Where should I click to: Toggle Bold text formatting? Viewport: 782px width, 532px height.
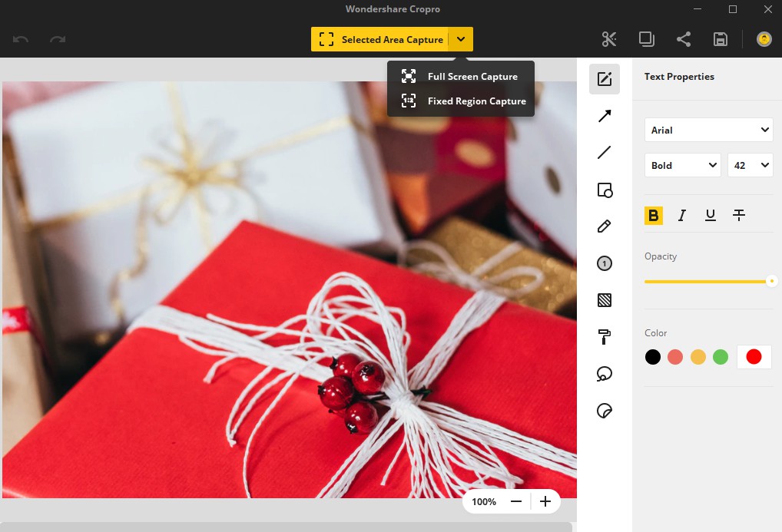click(x=653, y=216)
